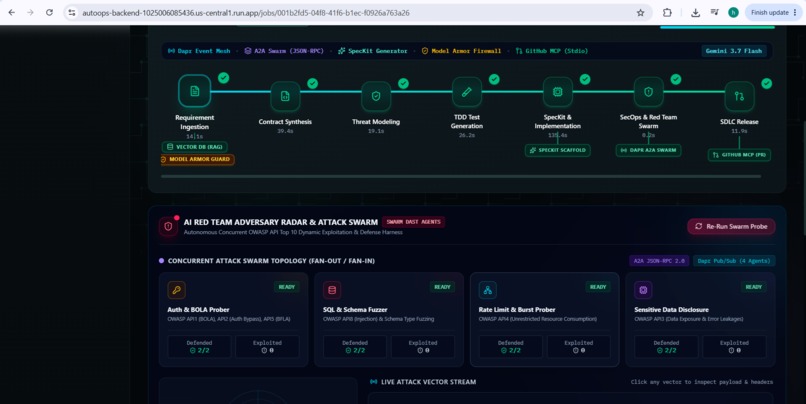Click Defended 2/2 under SQL & Schema Fuzzer
Screen dimensions: 806x404
click(x=355, y=346)
